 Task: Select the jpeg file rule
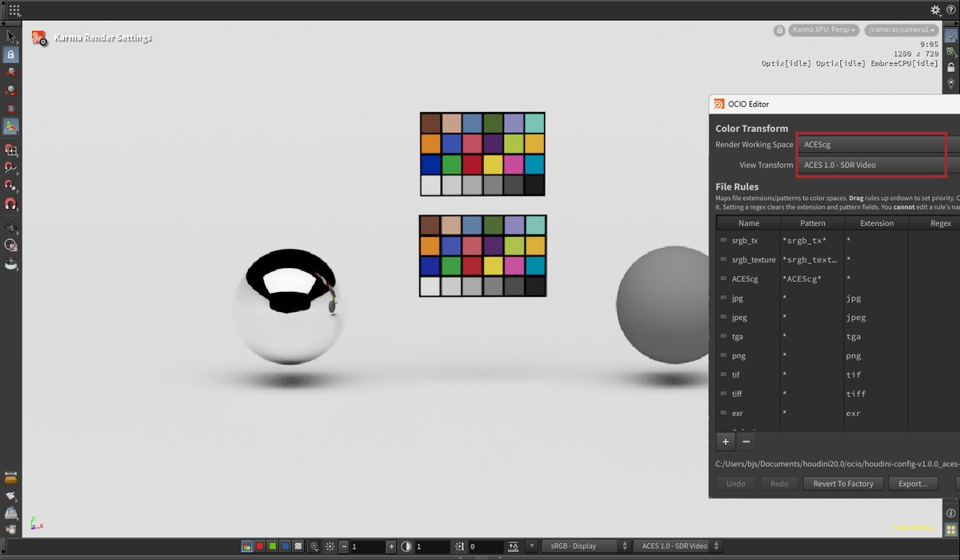[x=738, y=318]
